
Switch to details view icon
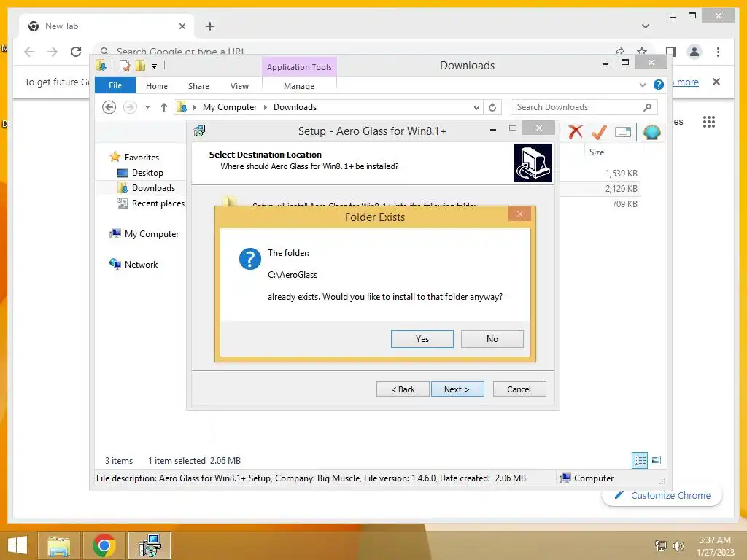pyautogui.click(x=640, y=460)
